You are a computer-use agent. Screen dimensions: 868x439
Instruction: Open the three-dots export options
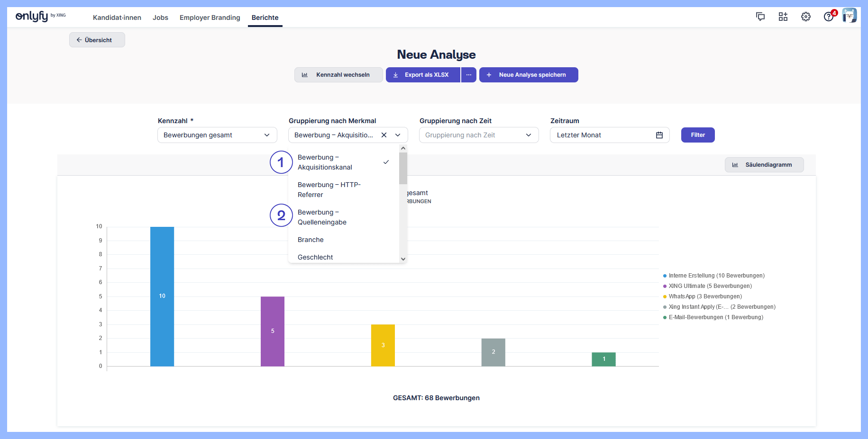point(468,75)
